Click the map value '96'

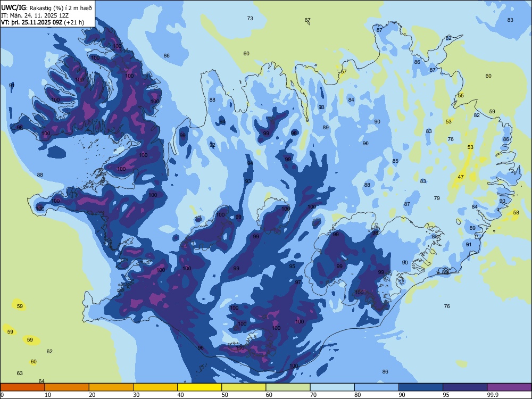201,347
